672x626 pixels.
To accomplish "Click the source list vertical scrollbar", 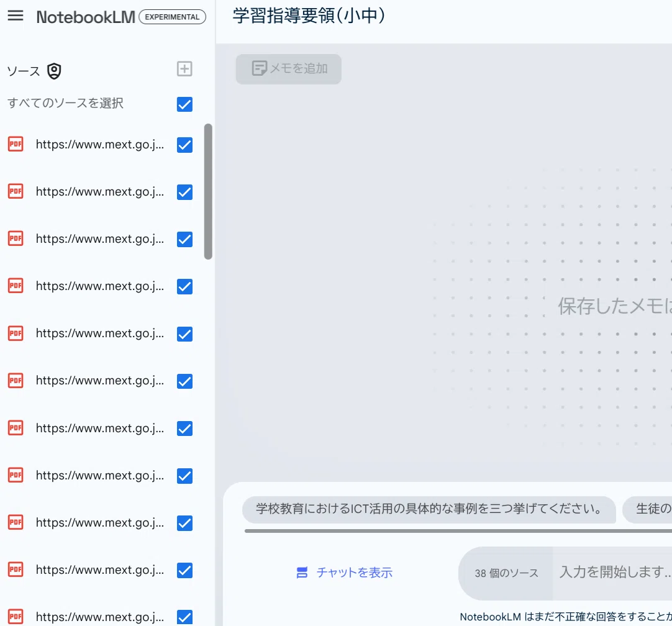I will click(x=208, y=191).
